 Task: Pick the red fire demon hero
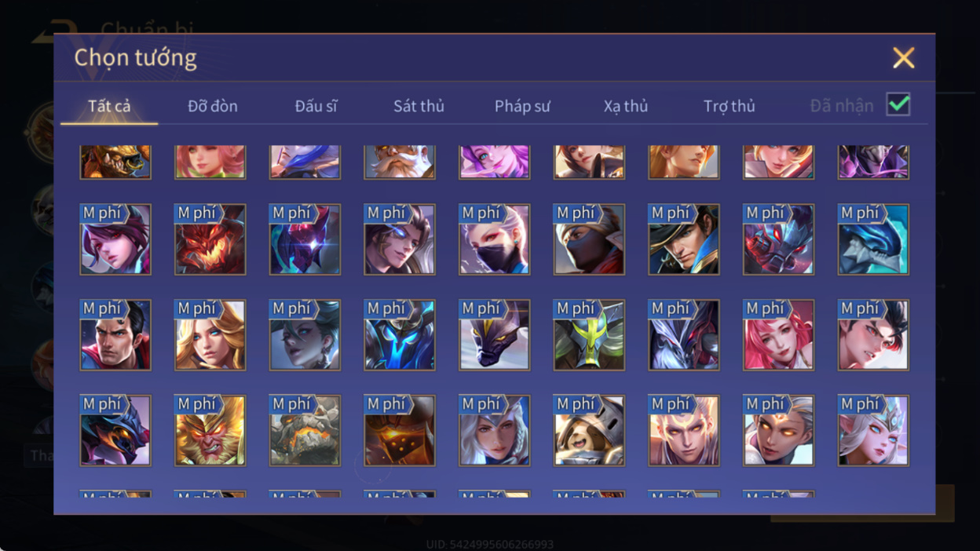tap(210, 239)
